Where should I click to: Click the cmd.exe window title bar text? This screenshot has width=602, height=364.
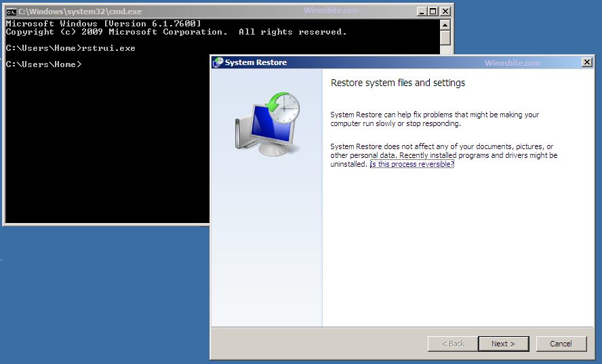click(x=80, y=12)
